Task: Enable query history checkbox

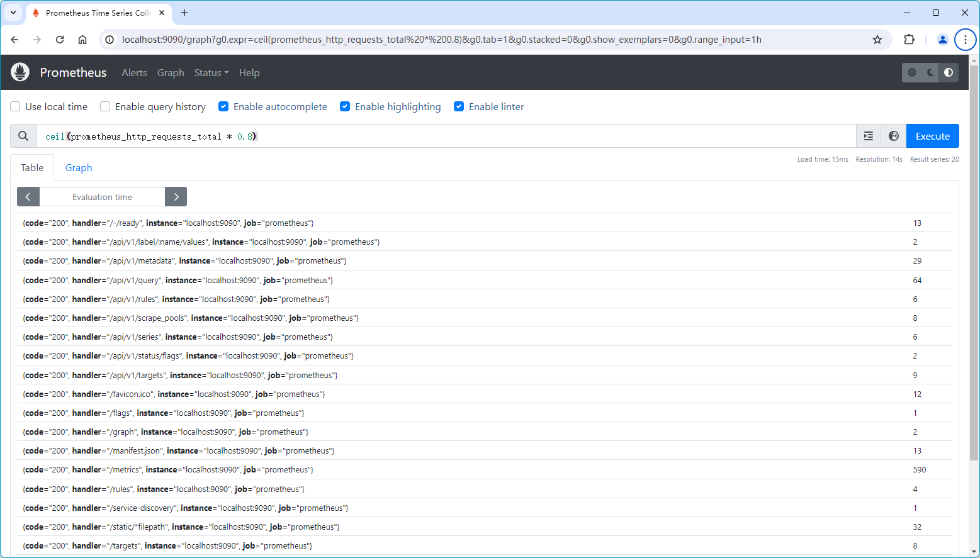Action: pyautogui.click(x=105, y=106)
